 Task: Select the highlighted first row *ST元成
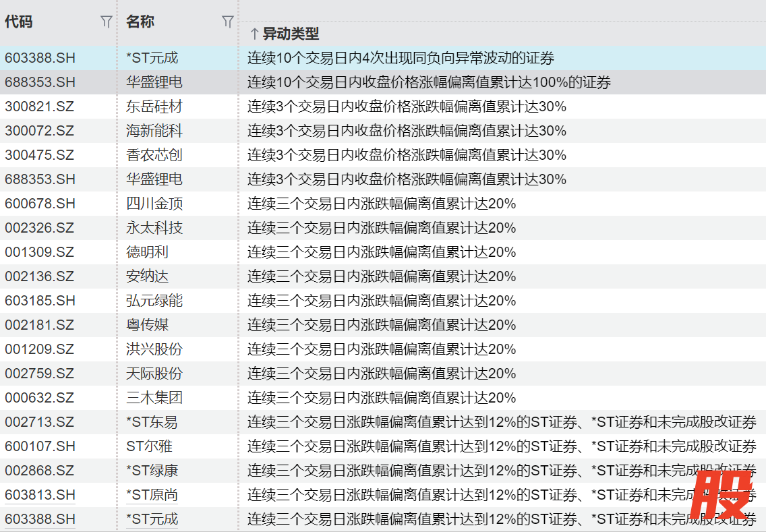point(152,58)
